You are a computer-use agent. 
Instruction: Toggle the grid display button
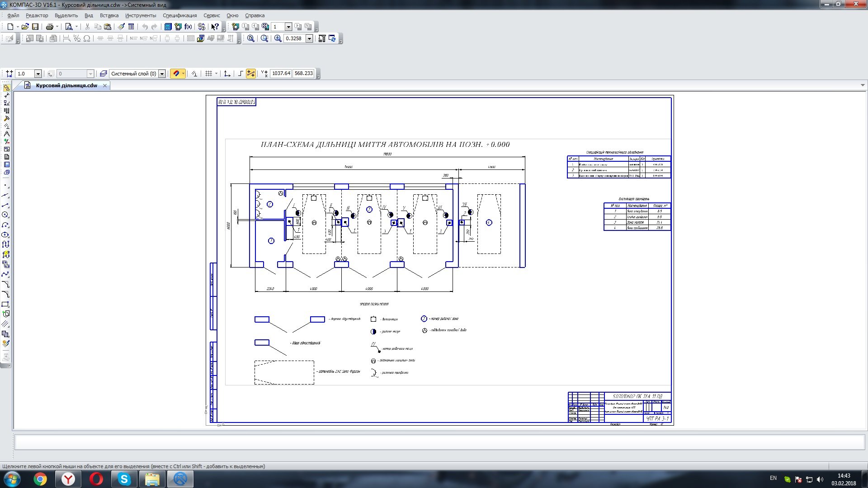coord(208,74)
